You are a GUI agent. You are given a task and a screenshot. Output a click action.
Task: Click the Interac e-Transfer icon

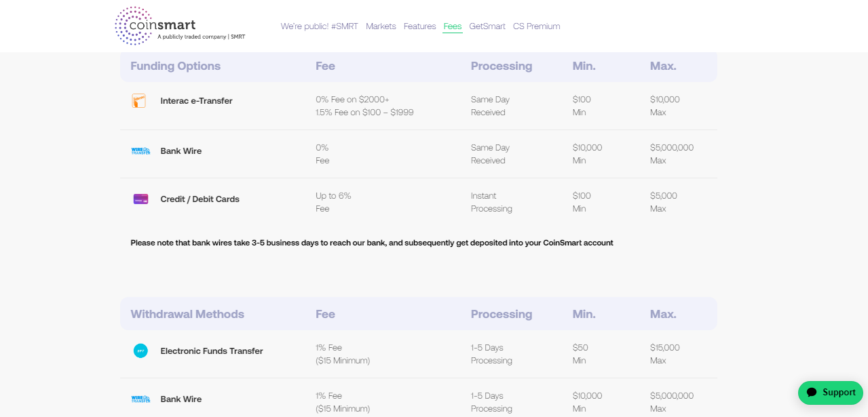pyautogui.click(x=138, y=101)
